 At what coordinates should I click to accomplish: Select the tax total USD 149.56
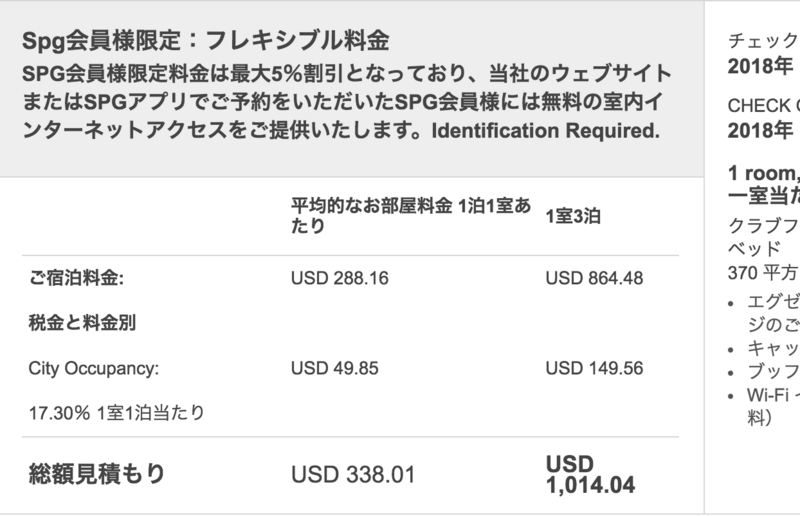click(x=594, y=368)
